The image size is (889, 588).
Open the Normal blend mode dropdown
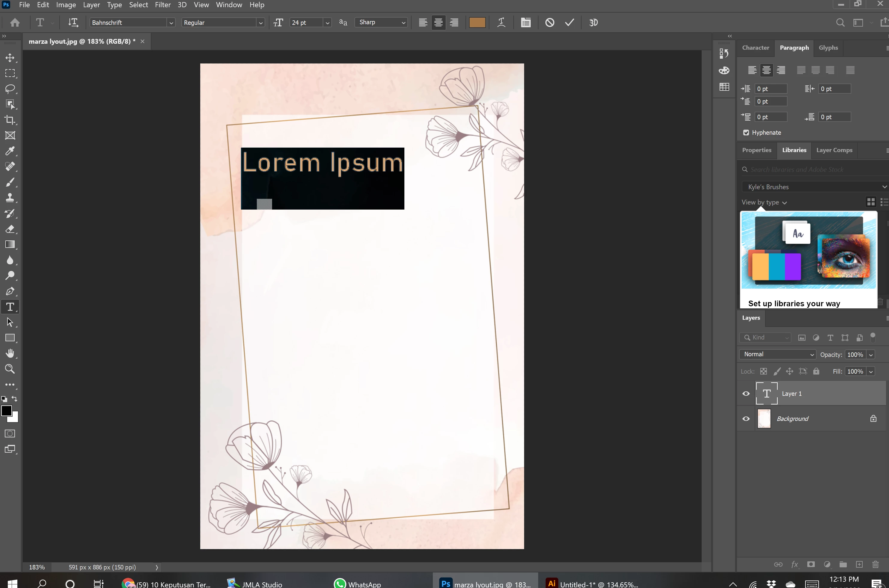(x=777, y=354)
